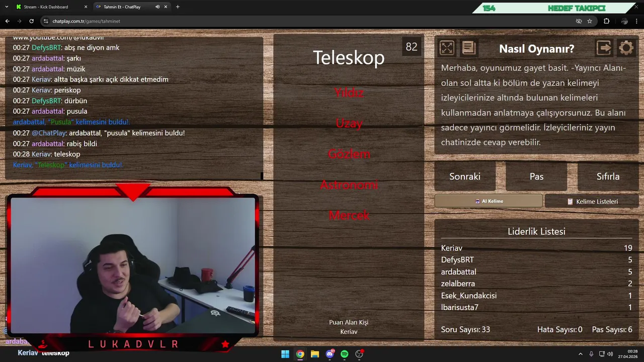Open a new browser tab
644x362 pixels.
coord(178,7)
